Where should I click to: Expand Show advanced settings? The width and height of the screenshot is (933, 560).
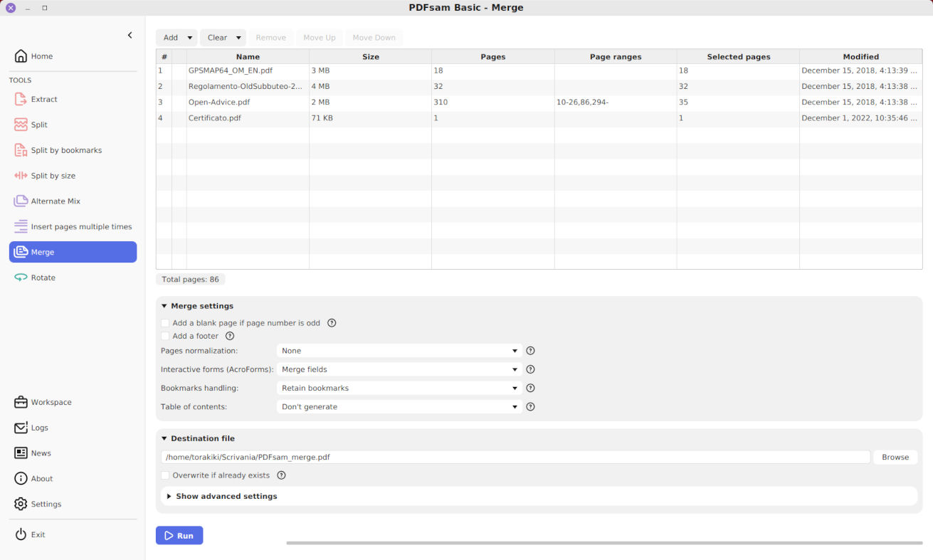pos(227,496)
